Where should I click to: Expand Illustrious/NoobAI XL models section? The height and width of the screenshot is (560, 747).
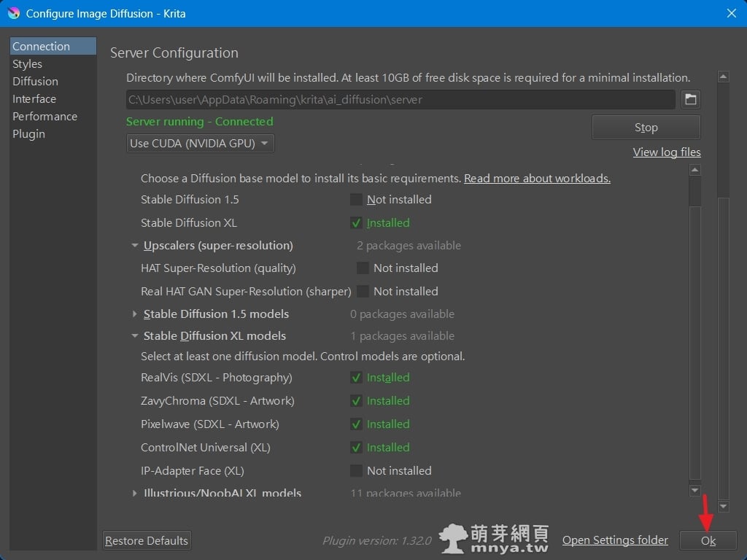click(x=135, y=494)
